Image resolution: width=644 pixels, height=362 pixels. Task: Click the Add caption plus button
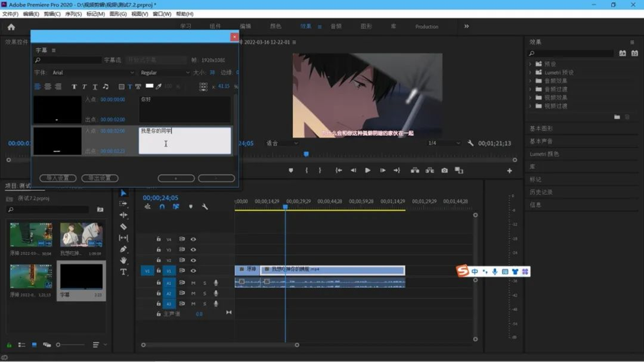176,178
